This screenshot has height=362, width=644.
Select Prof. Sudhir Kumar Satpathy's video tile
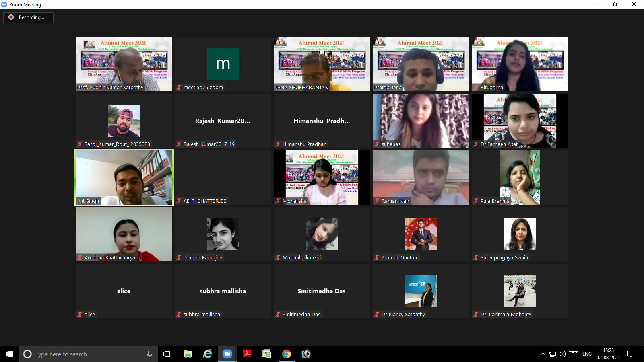pos(124,64)
